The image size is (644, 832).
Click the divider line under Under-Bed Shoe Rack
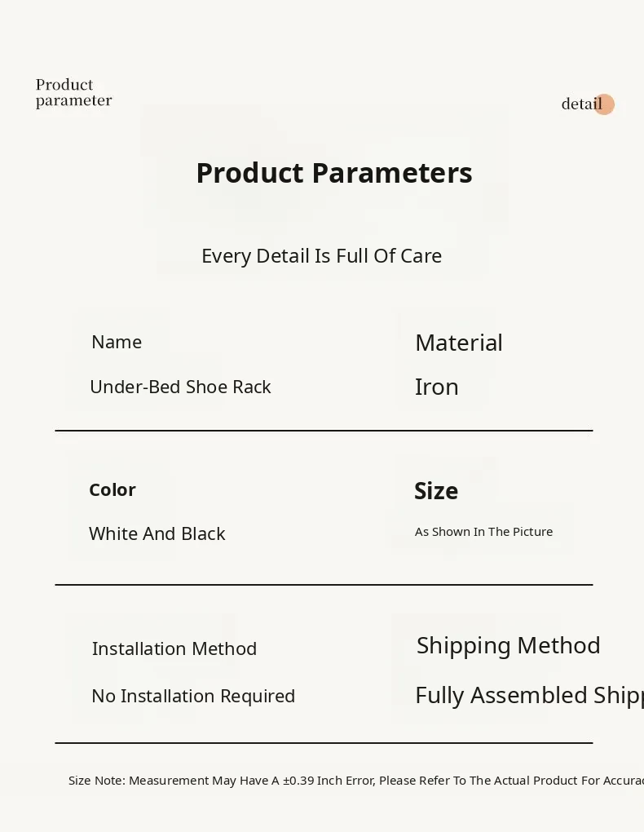tap(324, 431)
